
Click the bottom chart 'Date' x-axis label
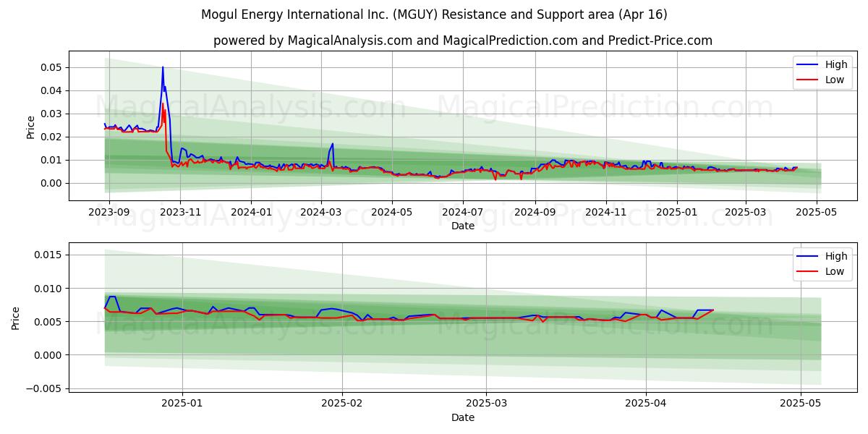[463, 417]
